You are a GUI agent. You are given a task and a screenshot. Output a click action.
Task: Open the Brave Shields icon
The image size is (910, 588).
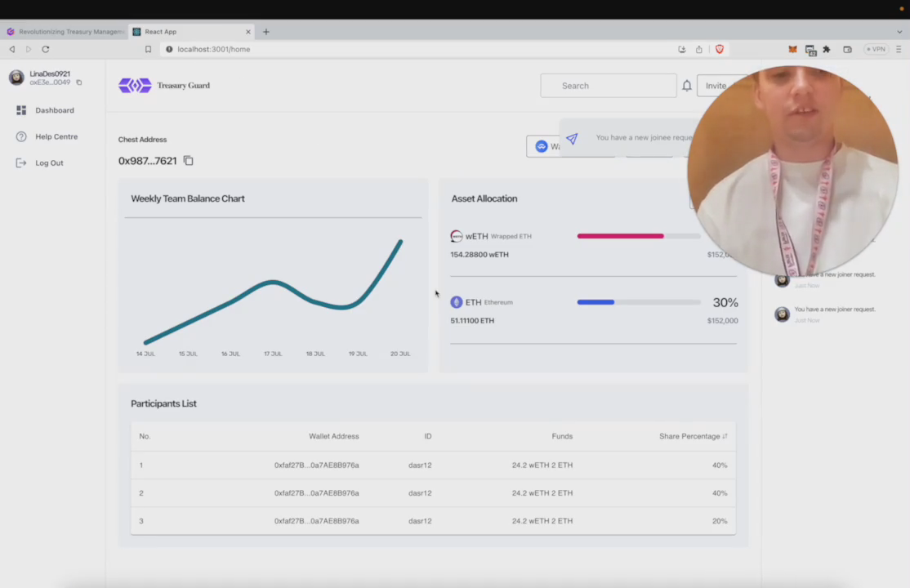[x=720, y=49]
